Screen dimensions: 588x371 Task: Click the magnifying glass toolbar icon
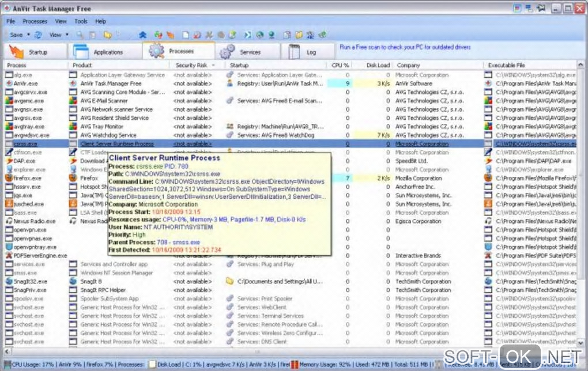80,35
